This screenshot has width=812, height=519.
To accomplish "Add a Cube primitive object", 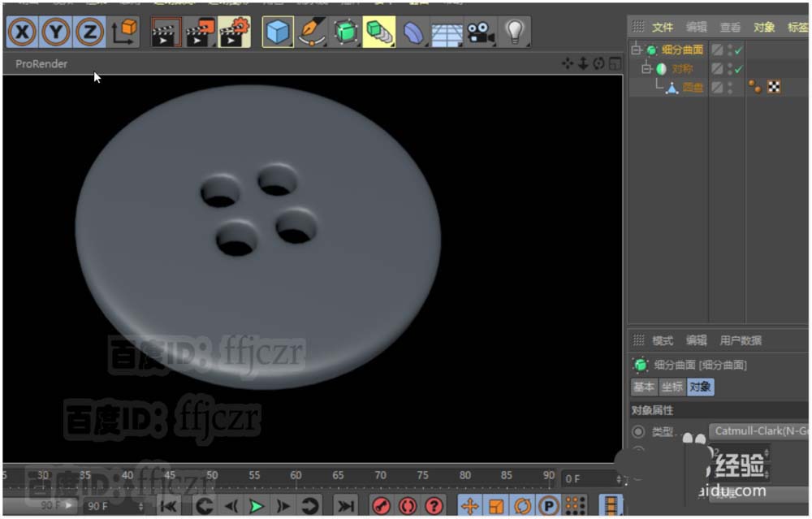I will coord(278,32).
